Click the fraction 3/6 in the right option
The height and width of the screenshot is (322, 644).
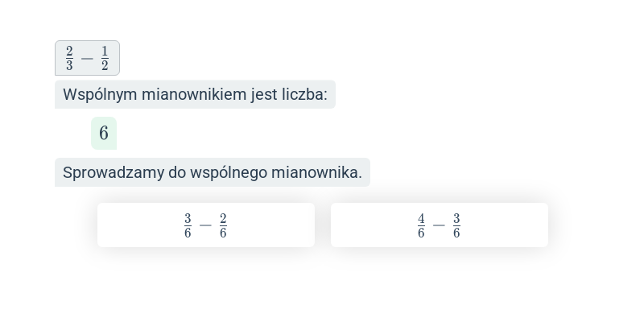click(456, 225)
